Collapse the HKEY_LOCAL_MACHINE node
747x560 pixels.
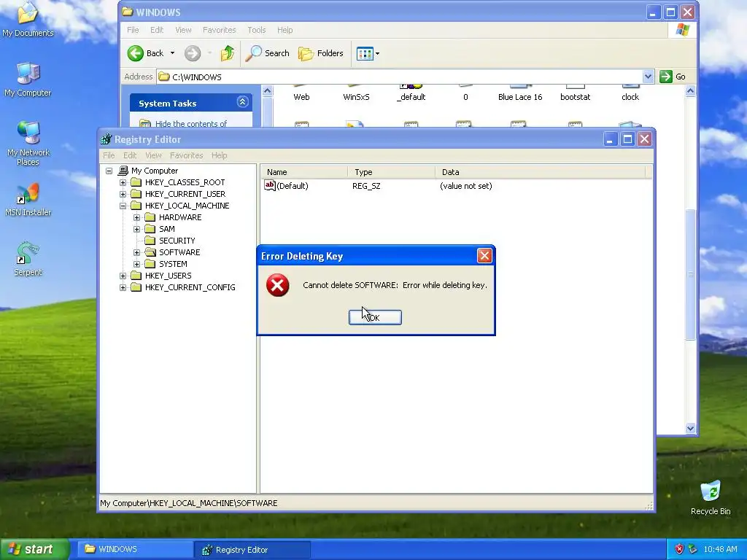[123, 206]
